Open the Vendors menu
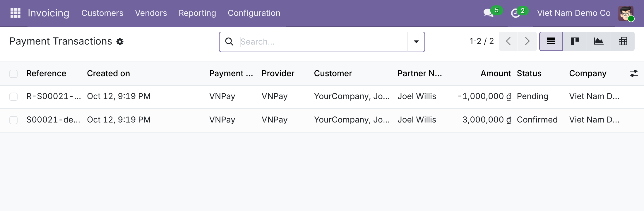Viewport: 644px width, 211px height. click(x=151, y=13)
